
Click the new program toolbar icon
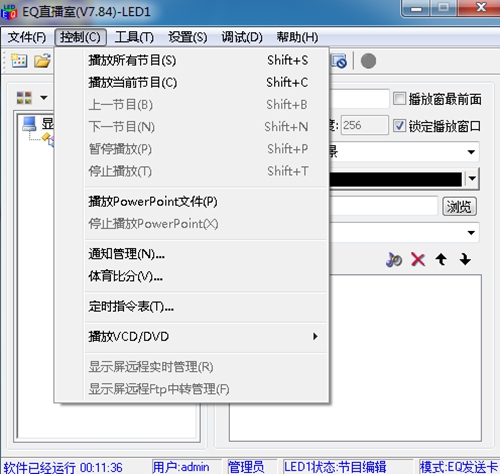[x=19, y=61]
